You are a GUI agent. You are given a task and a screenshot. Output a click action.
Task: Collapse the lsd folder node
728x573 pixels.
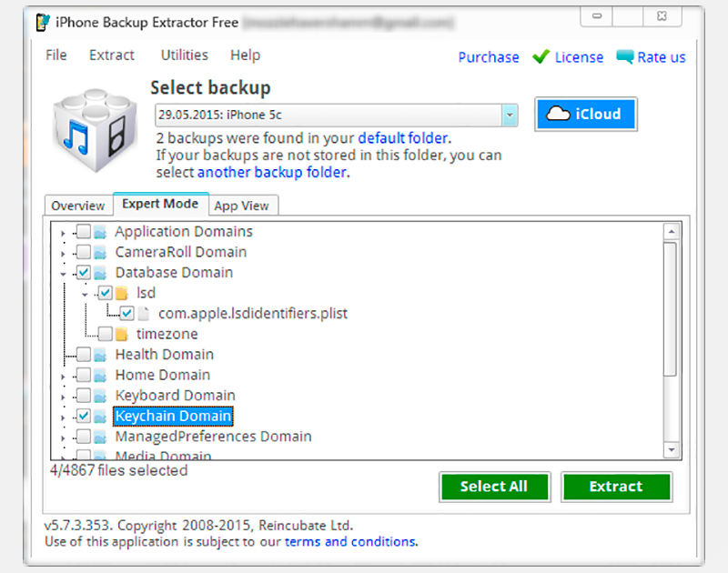(85, 295)
